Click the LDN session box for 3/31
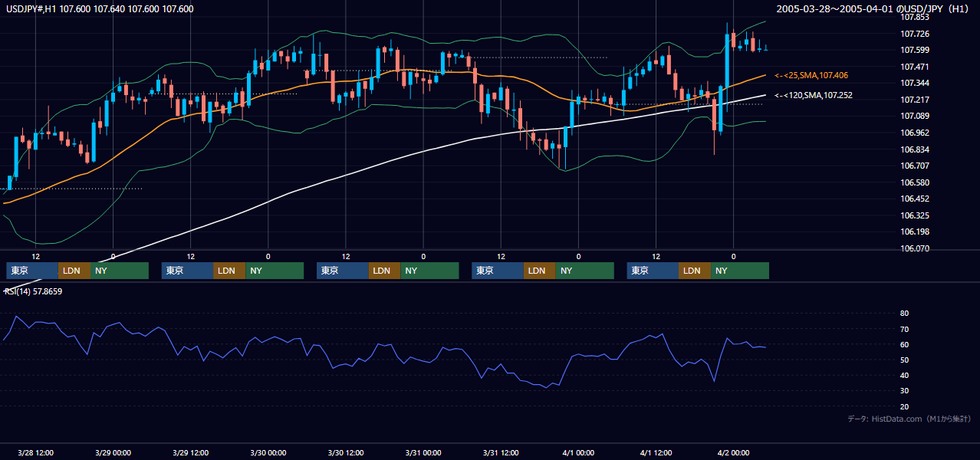 tap(540, 271)
